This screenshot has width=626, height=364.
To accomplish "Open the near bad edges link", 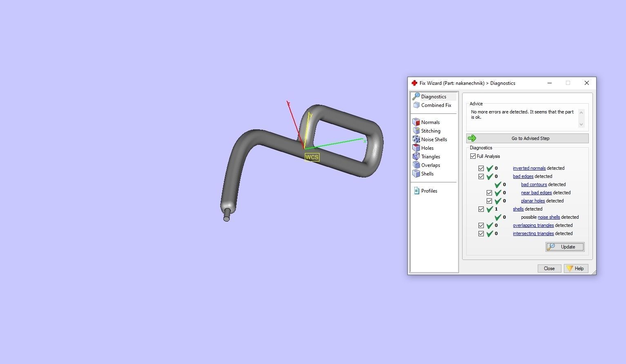I will (x=536, y=193).
